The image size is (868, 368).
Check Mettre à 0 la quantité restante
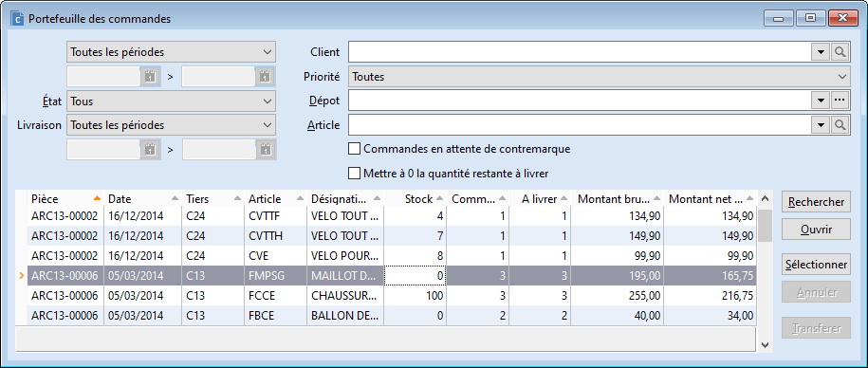(354, 174)
